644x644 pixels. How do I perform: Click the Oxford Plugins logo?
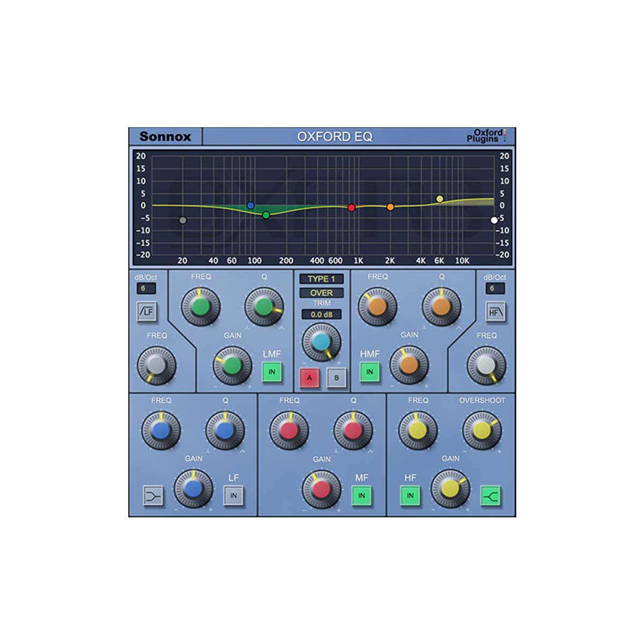486,136
